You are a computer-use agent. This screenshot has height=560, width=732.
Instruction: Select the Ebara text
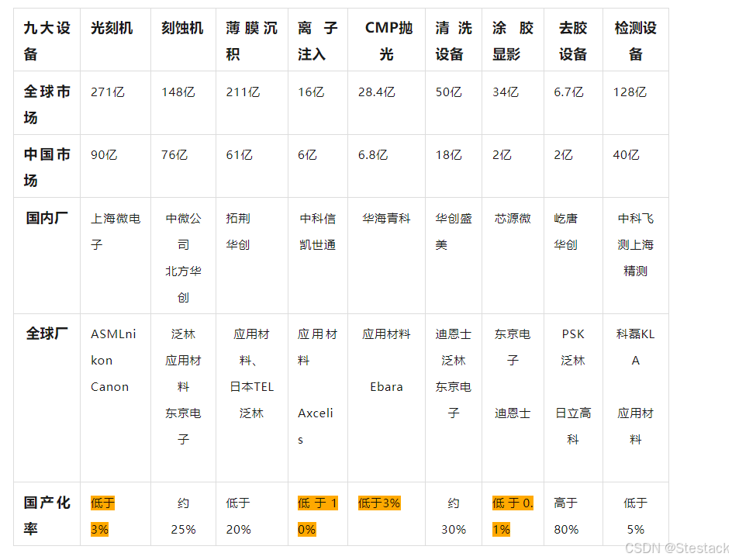point(386,387)
